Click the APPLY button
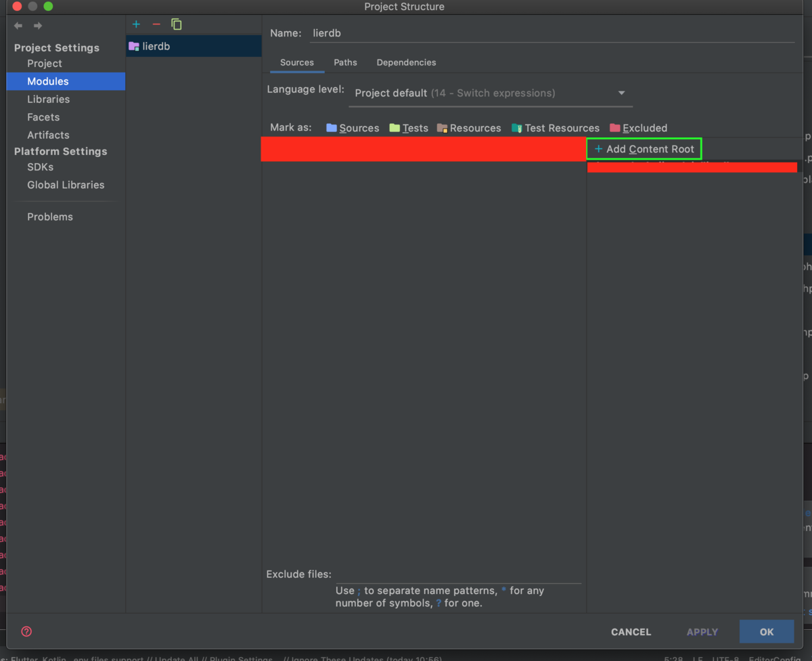The image size is (812, 661). tap(702, 632)
